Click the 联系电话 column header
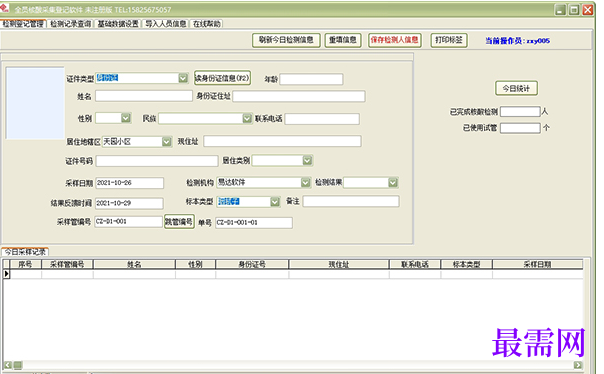Screen dimensions: 604x374 415,264
